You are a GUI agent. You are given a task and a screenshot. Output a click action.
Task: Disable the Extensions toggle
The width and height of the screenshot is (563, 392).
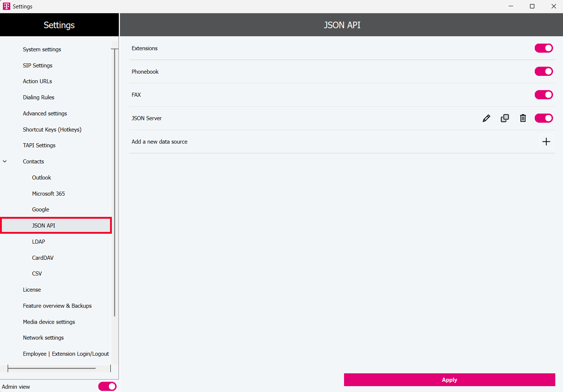click(544, 48)
